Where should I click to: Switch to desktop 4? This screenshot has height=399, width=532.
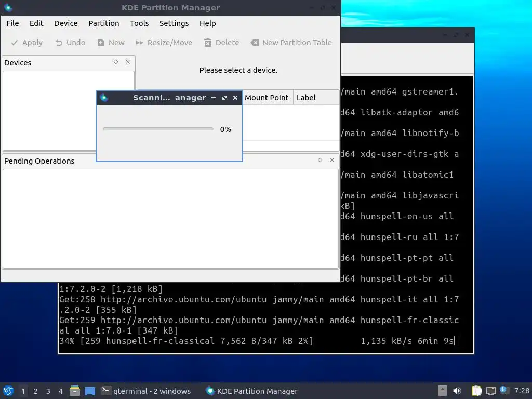(61, 391)
